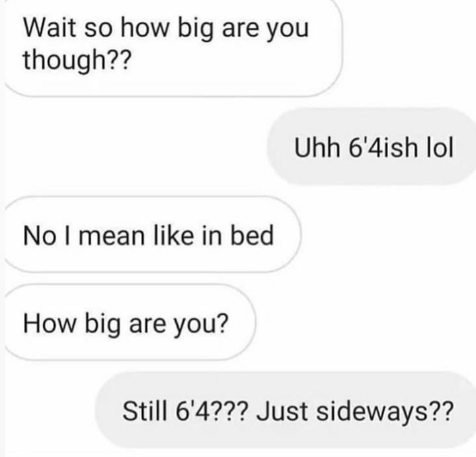Click the word "you?" in the fourth message
476x457 pixels.
201,325
